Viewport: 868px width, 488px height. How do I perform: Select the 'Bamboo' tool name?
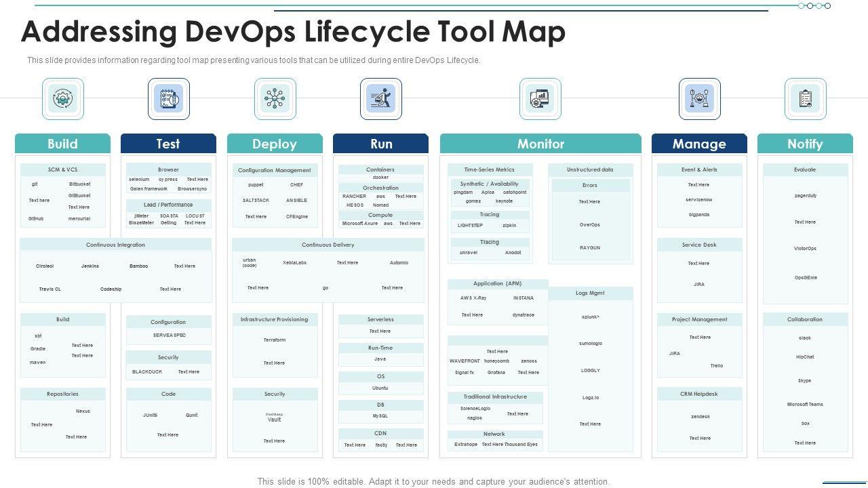click(x=138, y=266)
